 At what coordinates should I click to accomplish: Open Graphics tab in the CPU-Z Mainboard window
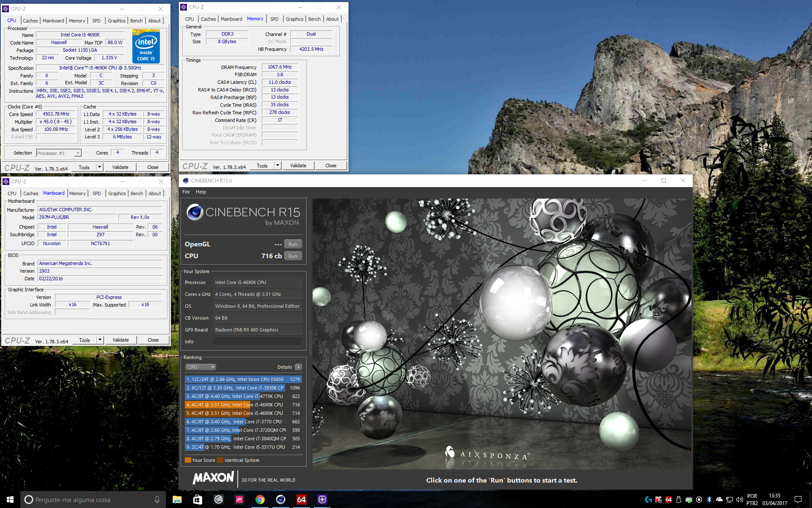point(117,193)
